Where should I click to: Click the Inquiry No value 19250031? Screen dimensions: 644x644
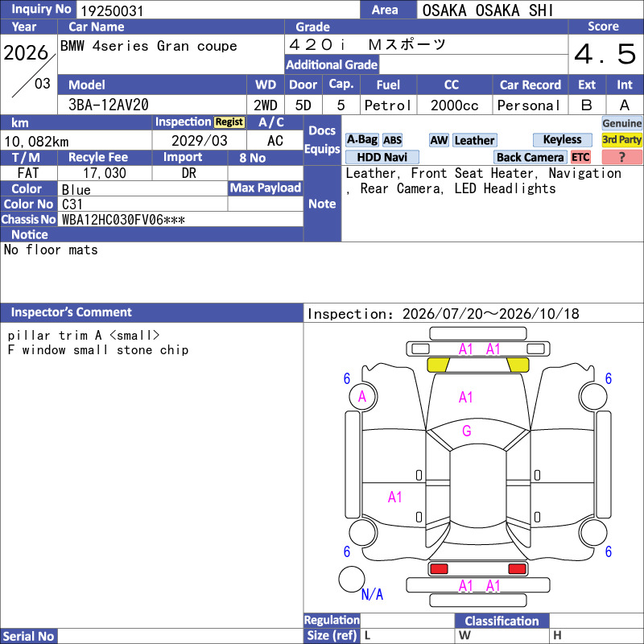(x=112, y=10)
